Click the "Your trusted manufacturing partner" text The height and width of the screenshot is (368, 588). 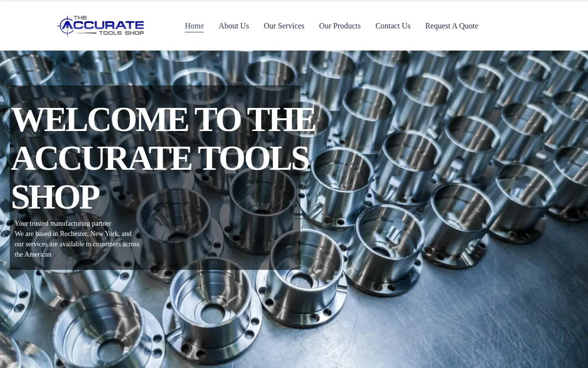point(63,223)
